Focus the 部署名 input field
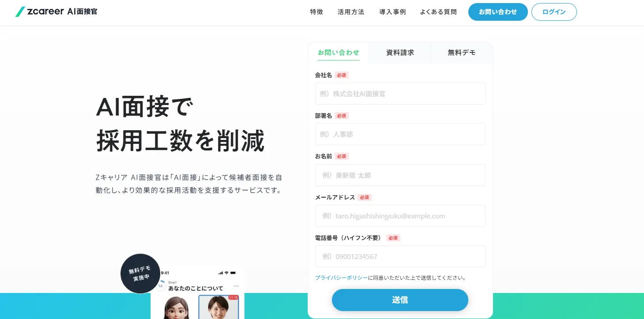The width and height of the screenshot is (644, 319). (x=400, y=134)
